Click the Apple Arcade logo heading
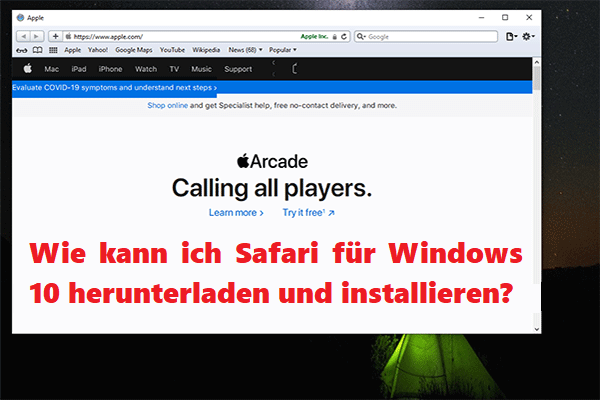 tap(272, 161)
